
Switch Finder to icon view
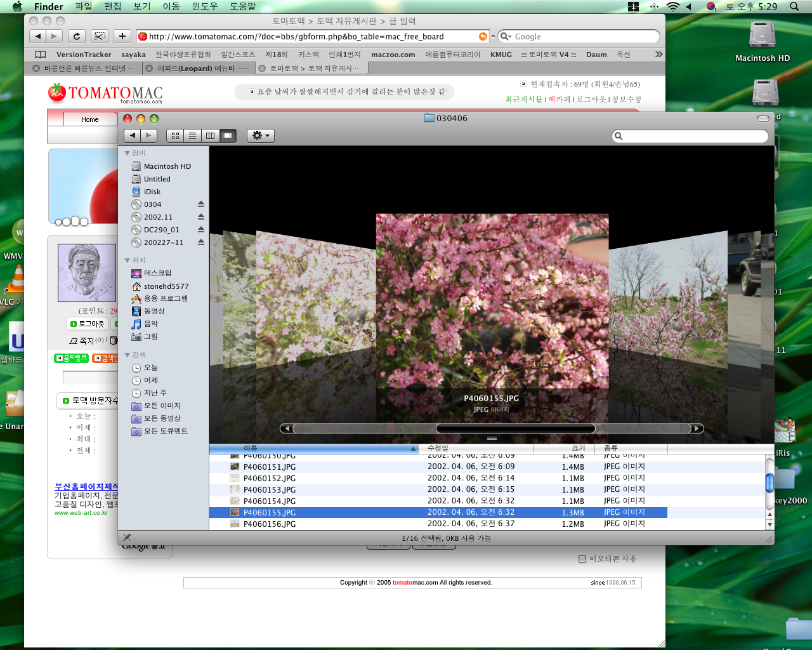[x=175, y=135]
